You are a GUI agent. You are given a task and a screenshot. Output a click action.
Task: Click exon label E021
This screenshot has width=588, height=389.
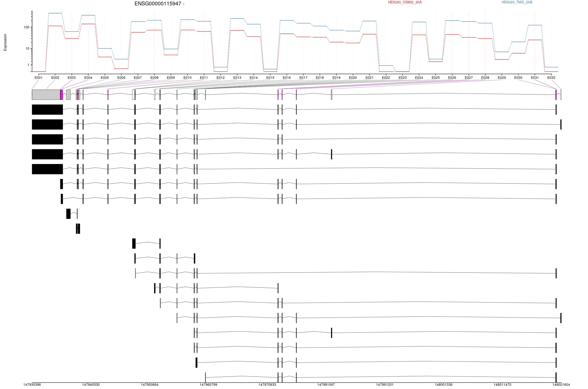369,78
